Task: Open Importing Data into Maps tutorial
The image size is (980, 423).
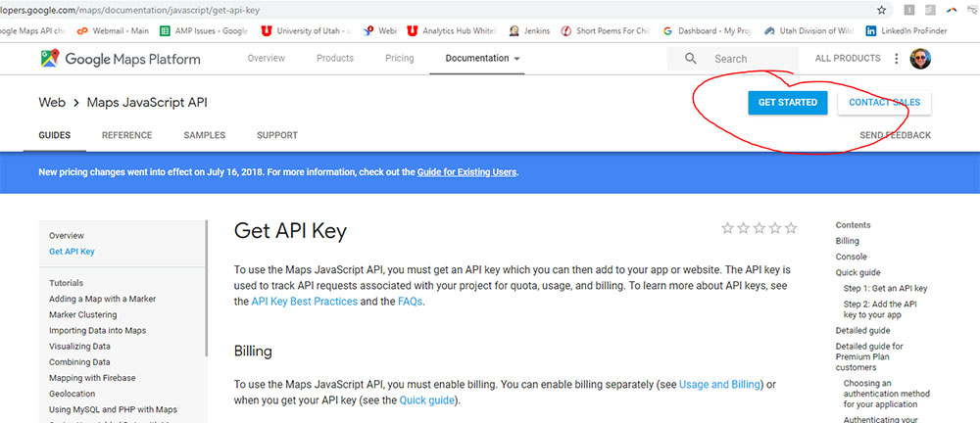Action: tap(97, 330)
